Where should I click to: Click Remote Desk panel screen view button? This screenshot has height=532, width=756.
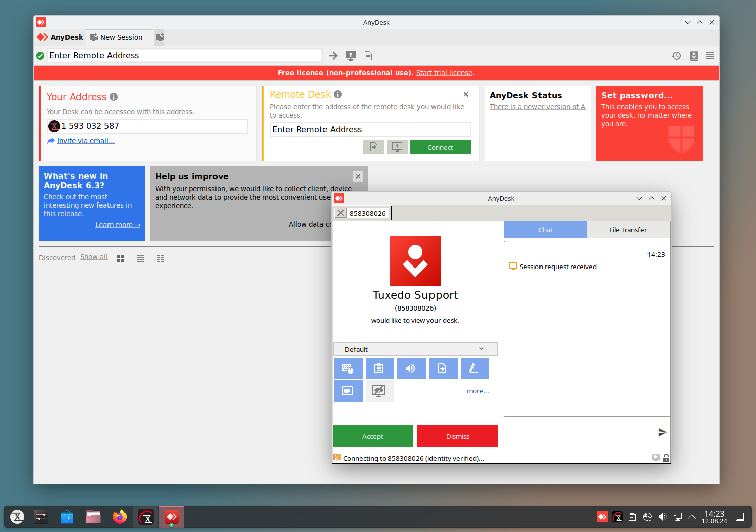(397, 147)
